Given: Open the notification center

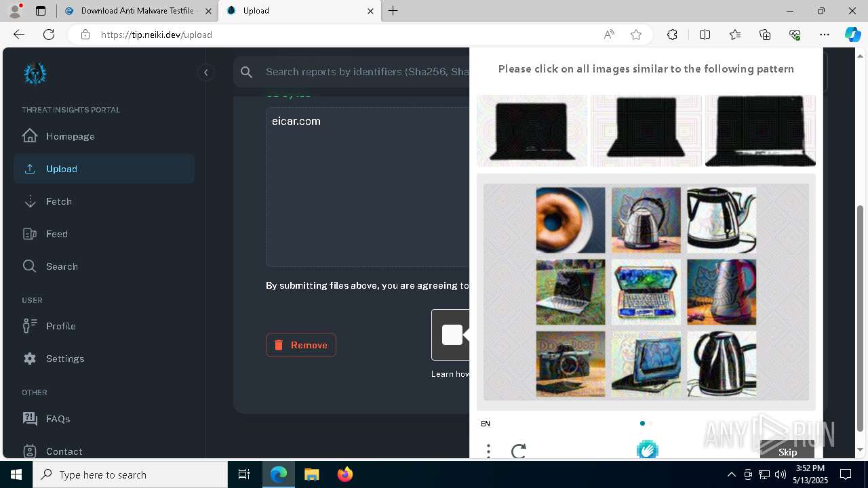Looking at the screenshot, I should coord(846,474).
